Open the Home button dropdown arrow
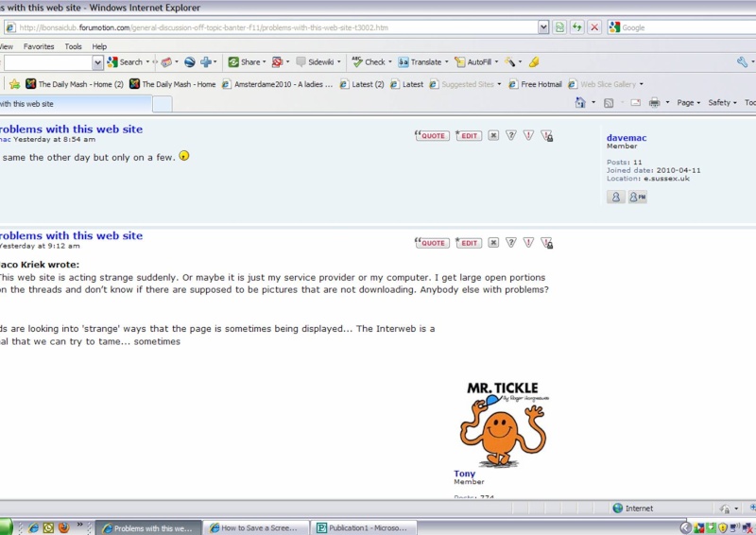 click(593, 102)
